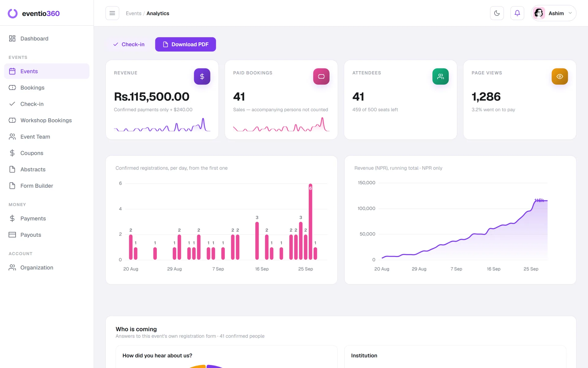588x368 pixels.
Task: Click the Revenue dollar icon
Action: coord(202,76)
